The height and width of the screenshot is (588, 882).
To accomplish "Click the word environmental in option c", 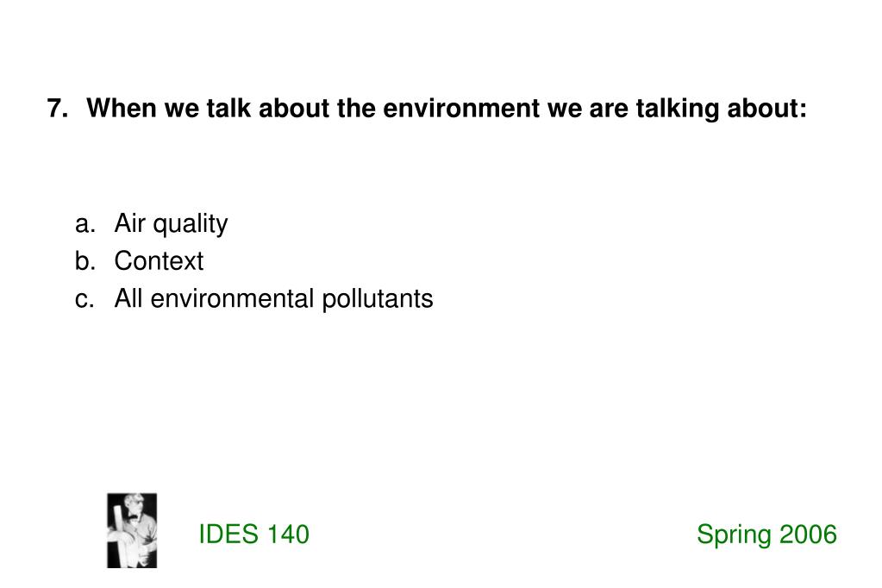I will pos(232,299).
